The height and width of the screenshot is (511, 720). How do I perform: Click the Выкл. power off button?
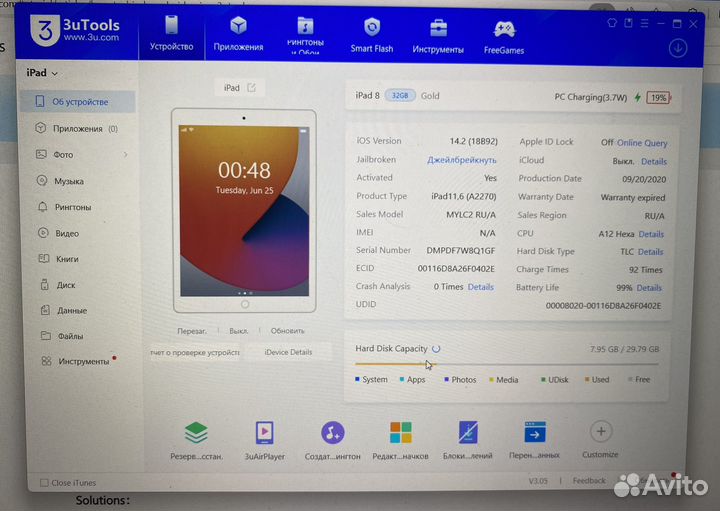(x=238, y=331)
